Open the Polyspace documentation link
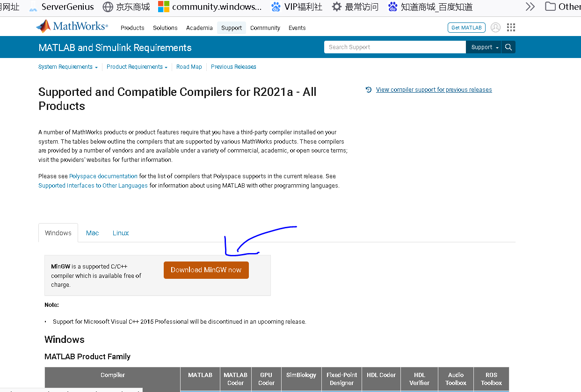The height and width of the screenshot is (392, 581). tap(103, 176)
